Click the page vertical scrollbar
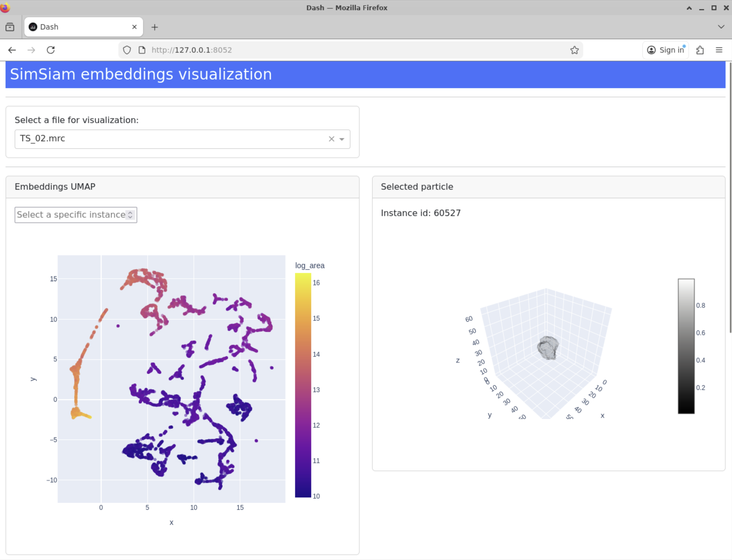Screen dimensions: 732x560 coord(730,197)
